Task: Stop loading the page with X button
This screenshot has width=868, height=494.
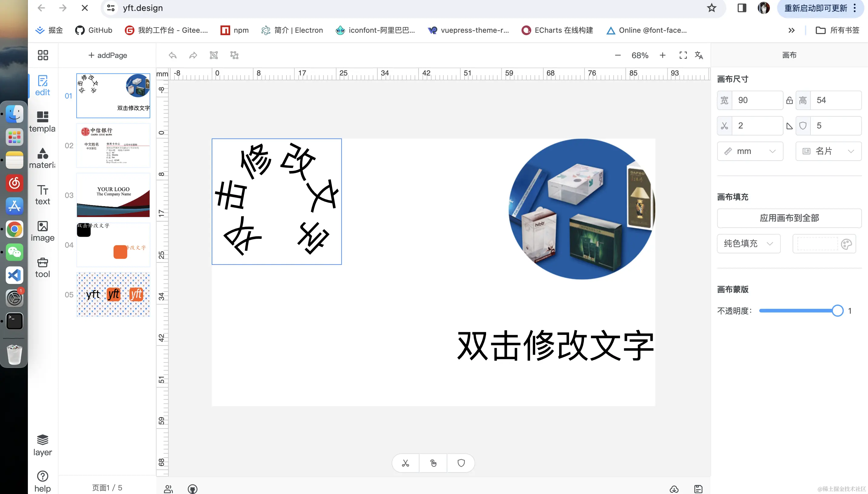Action: 85,8
